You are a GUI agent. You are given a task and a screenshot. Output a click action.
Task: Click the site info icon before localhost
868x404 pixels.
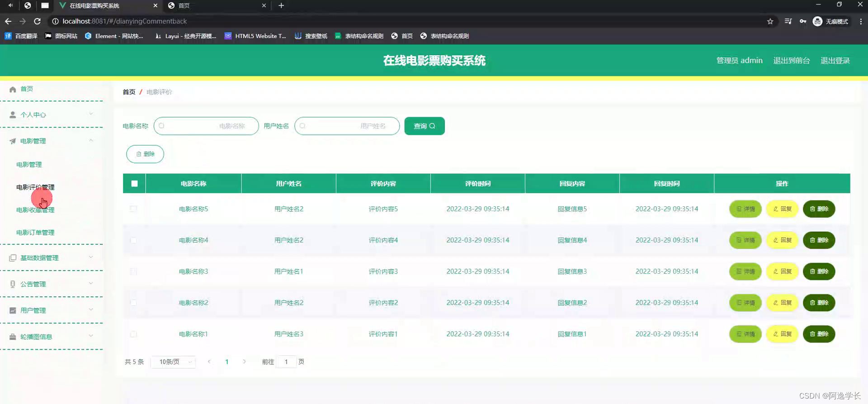click(x=55, y=21)
